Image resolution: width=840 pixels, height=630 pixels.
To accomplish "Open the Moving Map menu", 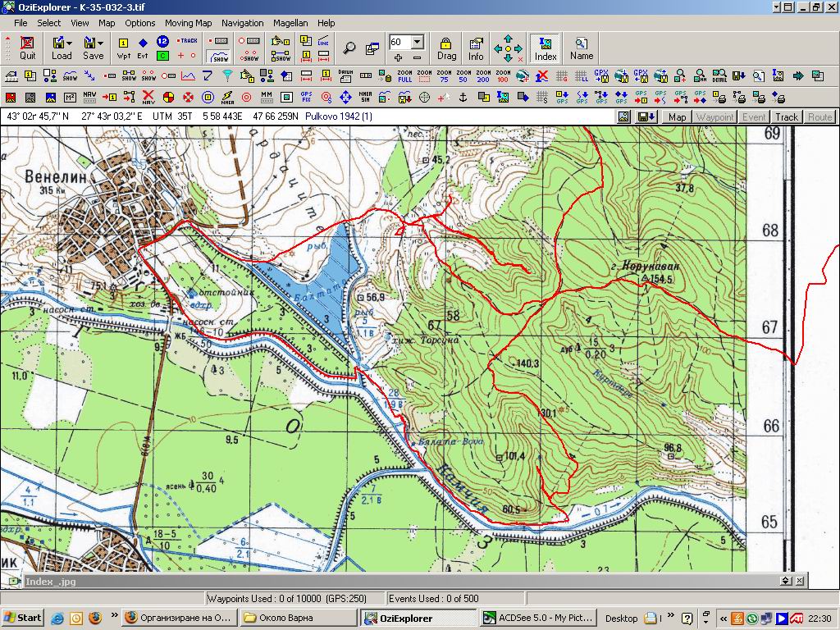I will click(188, 23).
